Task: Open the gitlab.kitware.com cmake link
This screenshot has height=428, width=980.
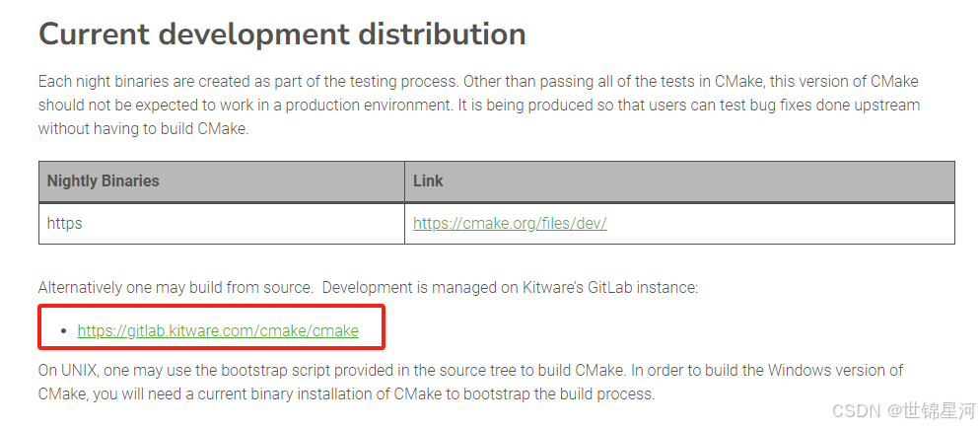Action: point(218,330)
